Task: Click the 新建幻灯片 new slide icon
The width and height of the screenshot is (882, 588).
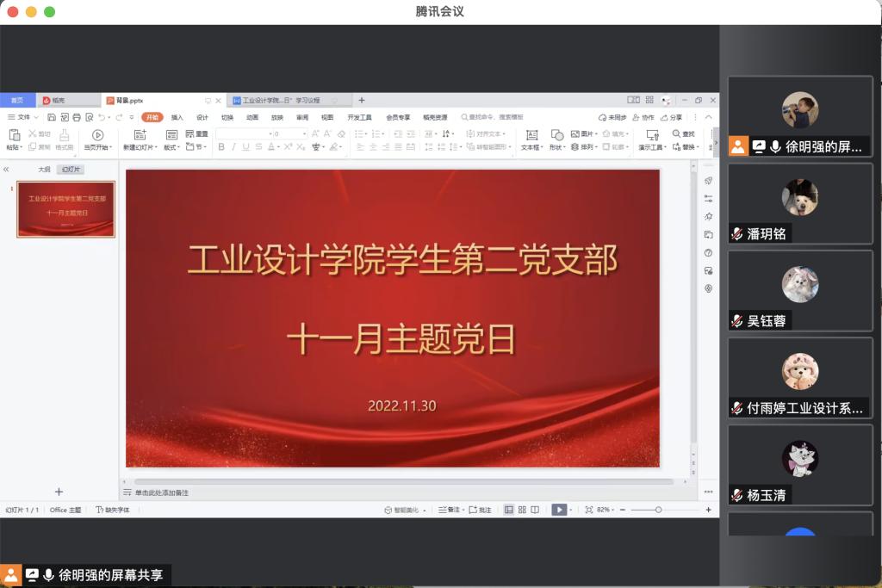Action: pos(140,135)
